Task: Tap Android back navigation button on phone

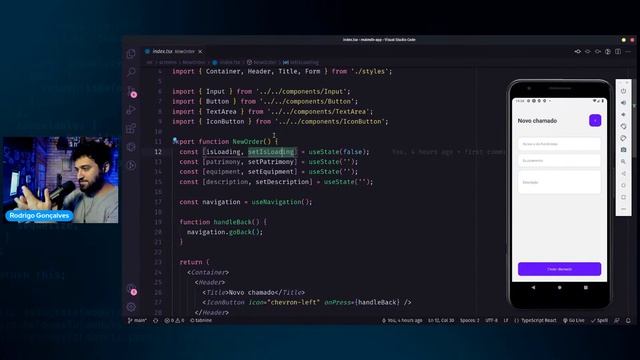Action: coord(533,287)
